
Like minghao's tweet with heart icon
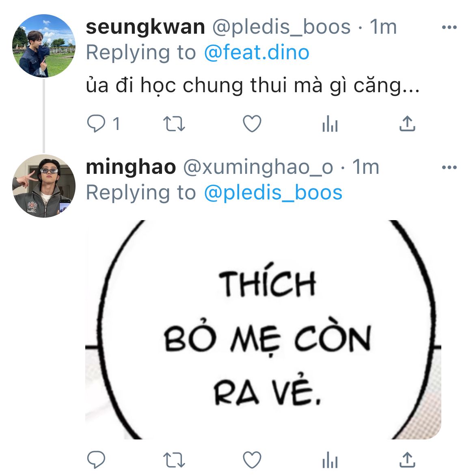[252, 460]
